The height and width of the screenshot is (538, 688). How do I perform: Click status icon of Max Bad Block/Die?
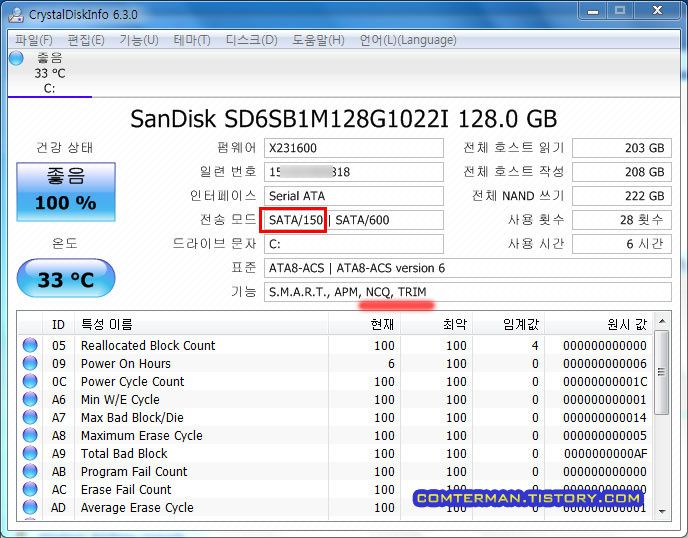pos(30,417)
